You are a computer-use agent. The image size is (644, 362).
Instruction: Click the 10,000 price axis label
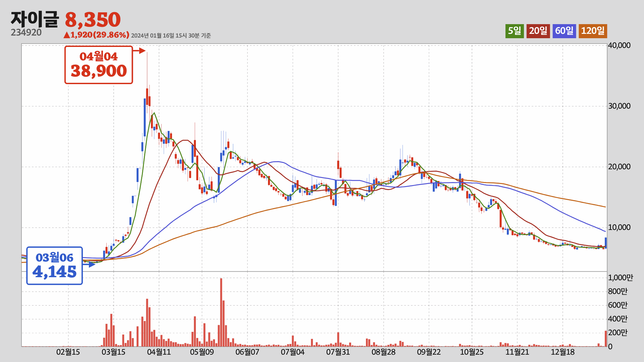click(619, 228)
